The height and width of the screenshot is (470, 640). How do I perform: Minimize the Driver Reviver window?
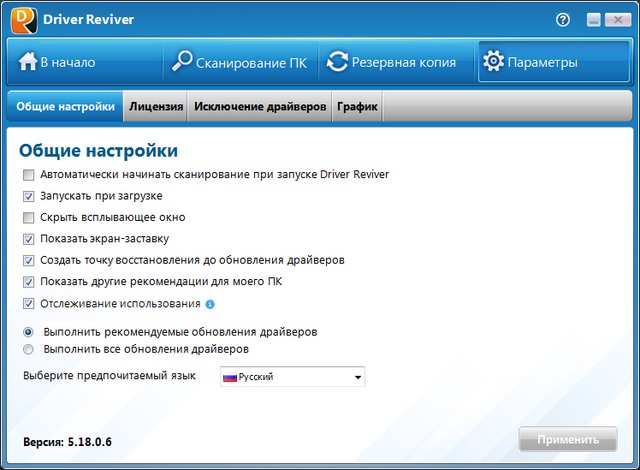(593, 20)
